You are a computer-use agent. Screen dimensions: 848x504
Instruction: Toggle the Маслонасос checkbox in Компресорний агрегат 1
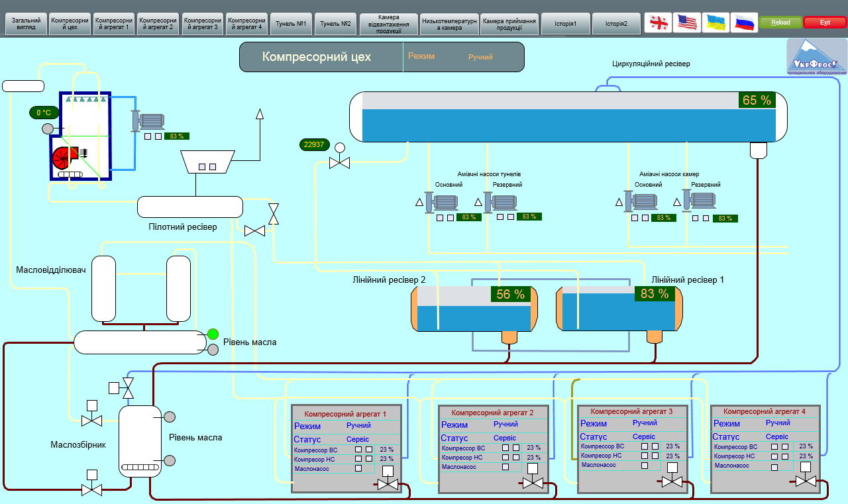pyautogui.click(x=358, y=468)
